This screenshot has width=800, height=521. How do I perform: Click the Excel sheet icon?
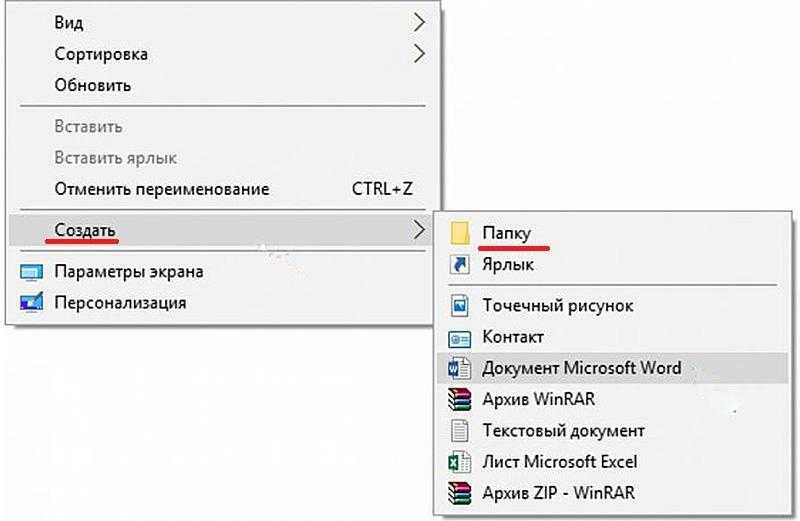coord(460,462)
